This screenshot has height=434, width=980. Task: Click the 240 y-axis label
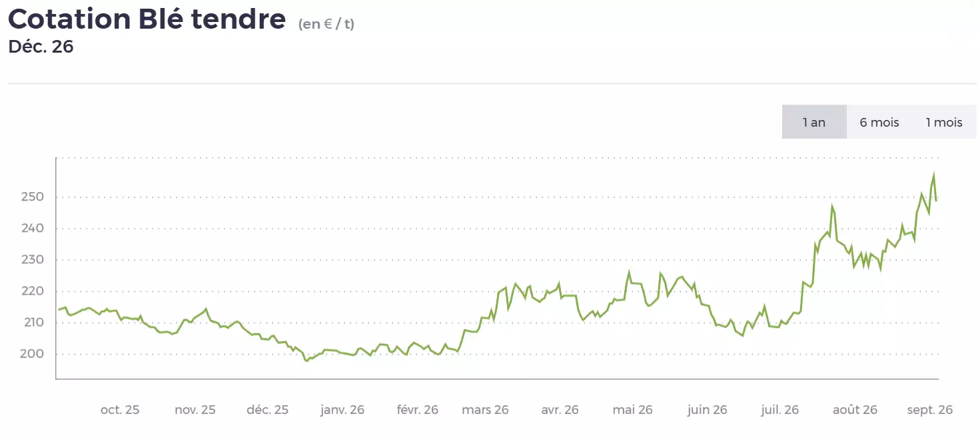coord(33,229)
